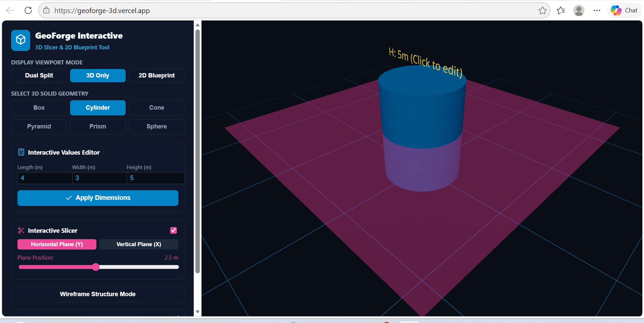
Task: Add page to favorites star icon
Action: click(542, 11)
